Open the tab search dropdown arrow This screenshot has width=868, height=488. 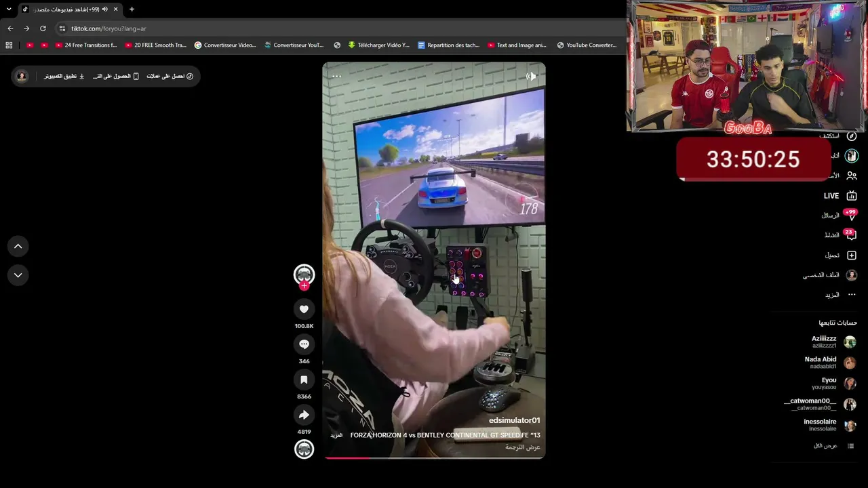pyautogui.click(x=9, y=9)
